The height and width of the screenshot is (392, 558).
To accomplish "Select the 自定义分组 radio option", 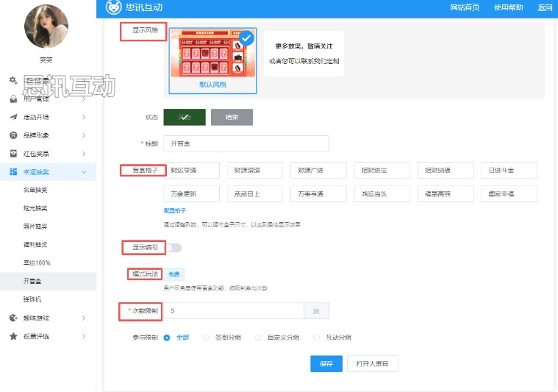I will pos(258,338).
